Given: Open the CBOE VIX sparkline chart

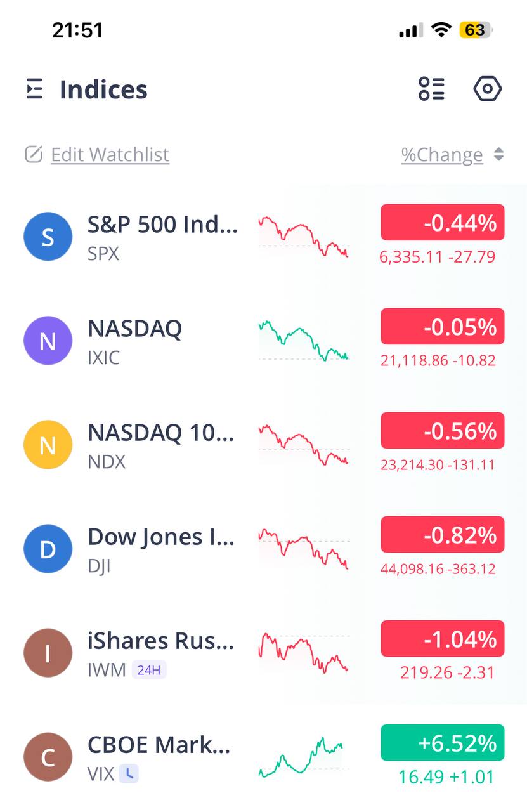Looking at the screenshot, I should [x=303, y=757].
